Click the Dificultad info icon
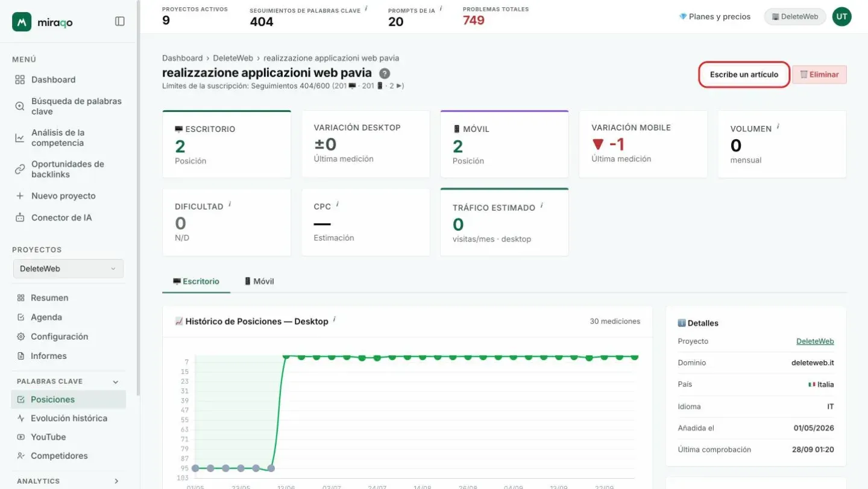 point(230,204)
